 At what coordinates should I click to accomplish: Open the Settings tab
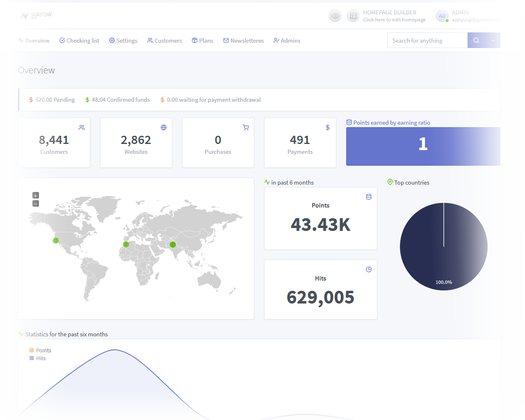click(123, 41)
